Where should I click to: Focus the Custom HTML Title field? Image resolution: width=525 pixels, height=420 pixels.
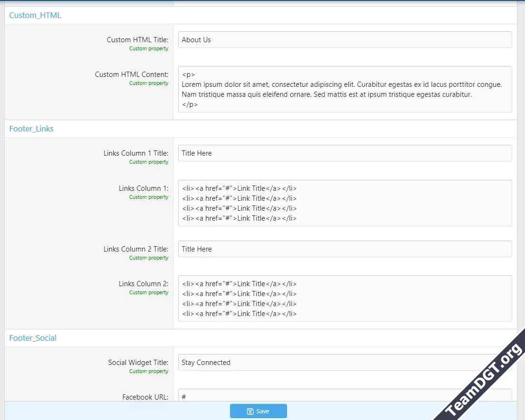click(x=345, y=40)
